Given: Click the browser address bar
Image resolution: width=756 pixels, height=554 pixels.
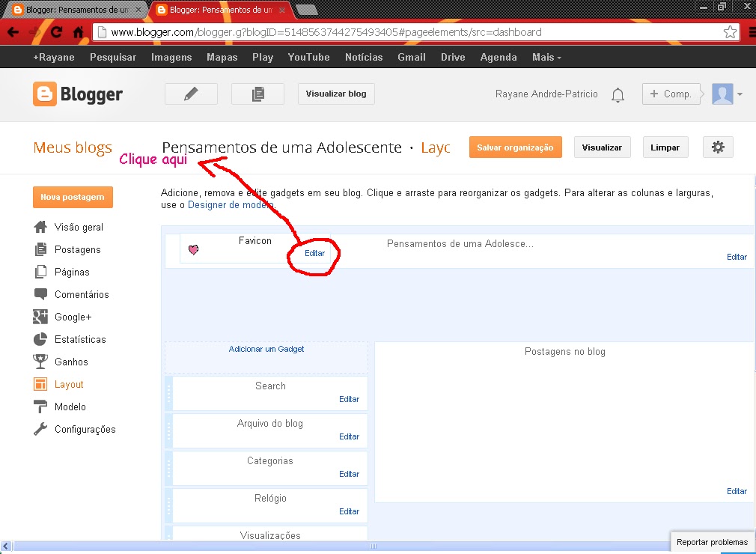Looking at the screenshot, I should click(415, 32).
